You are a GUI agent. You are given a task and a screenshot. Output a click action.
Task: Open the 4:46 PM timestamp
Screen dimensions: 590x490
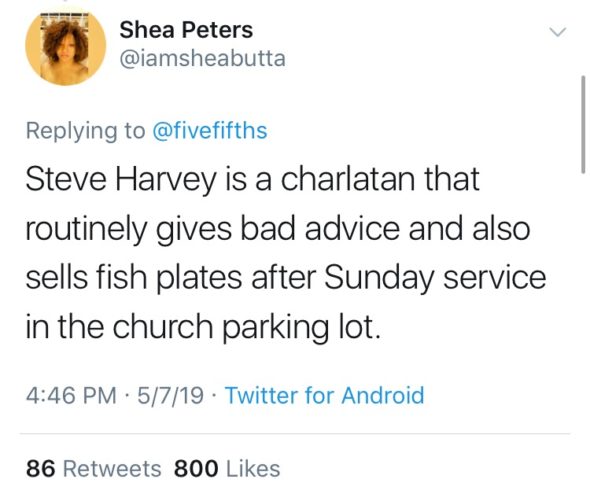[71, 396]
